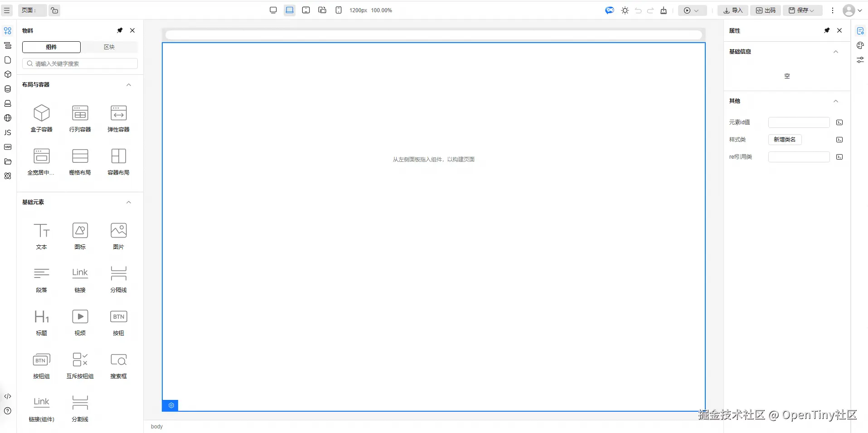Open the JS page script panel
Viewport: 868px width, 433px height.
pos(8,132)
